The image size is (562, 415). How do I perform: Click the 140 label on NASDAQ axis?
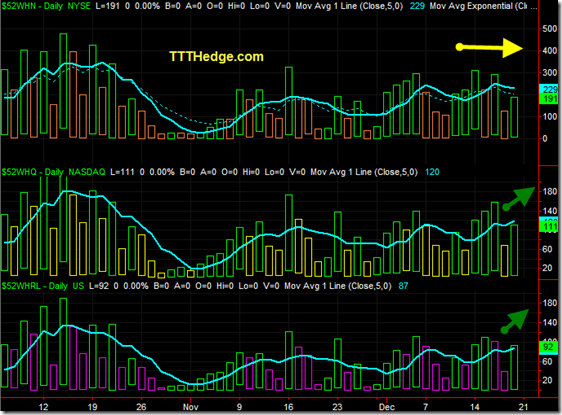[549, 211]
